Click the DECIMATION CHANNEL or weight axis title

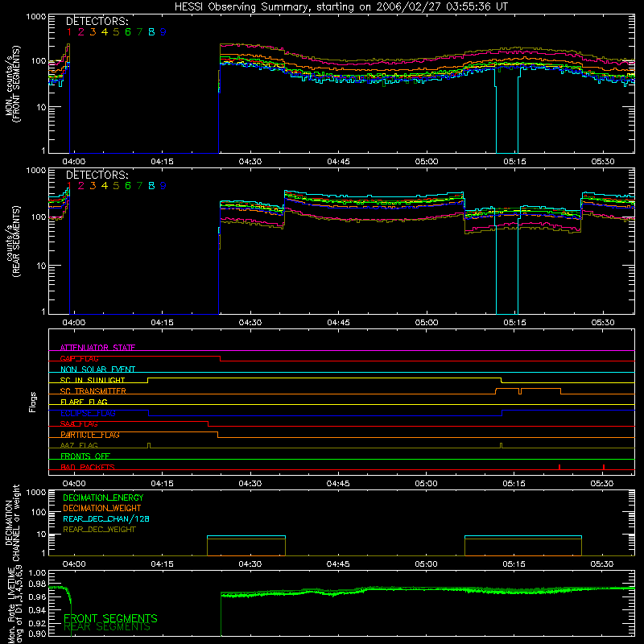12,522
